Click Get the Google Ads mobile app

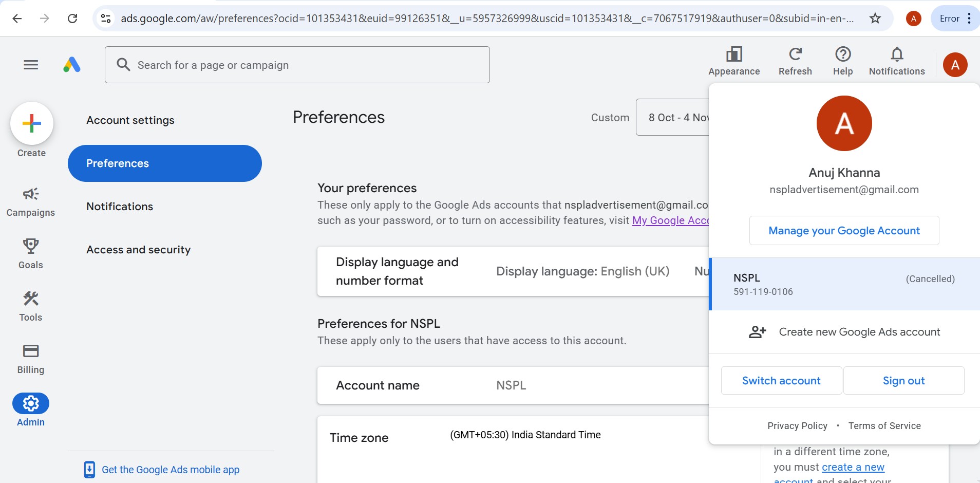[x=171, y=470]
